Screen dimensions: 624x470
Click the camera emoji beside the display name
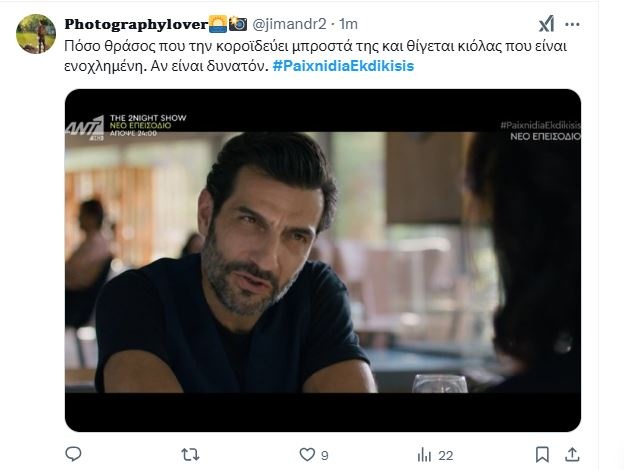[238, 24]
